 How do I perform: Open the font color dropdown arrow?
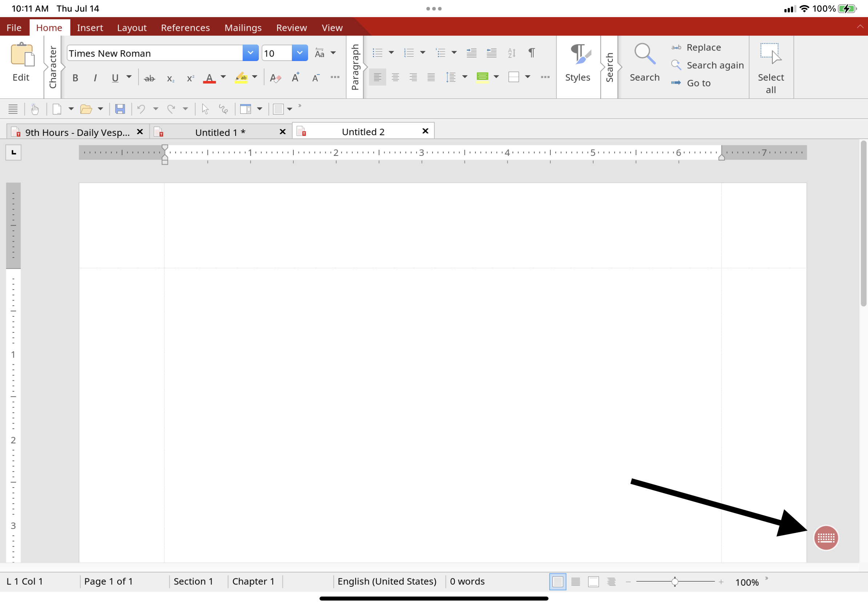tap(224, 77)
